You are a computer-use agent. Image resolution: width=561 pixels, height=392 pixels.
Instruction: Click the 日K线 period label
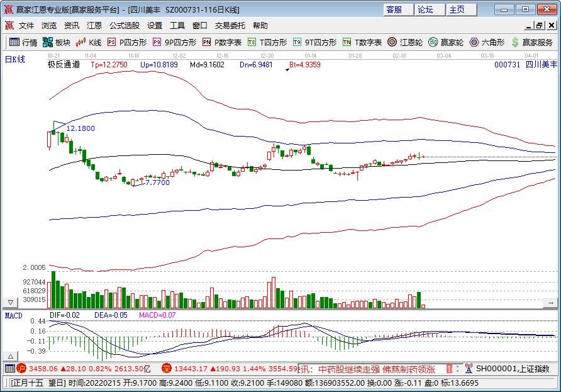coord(15,59)
